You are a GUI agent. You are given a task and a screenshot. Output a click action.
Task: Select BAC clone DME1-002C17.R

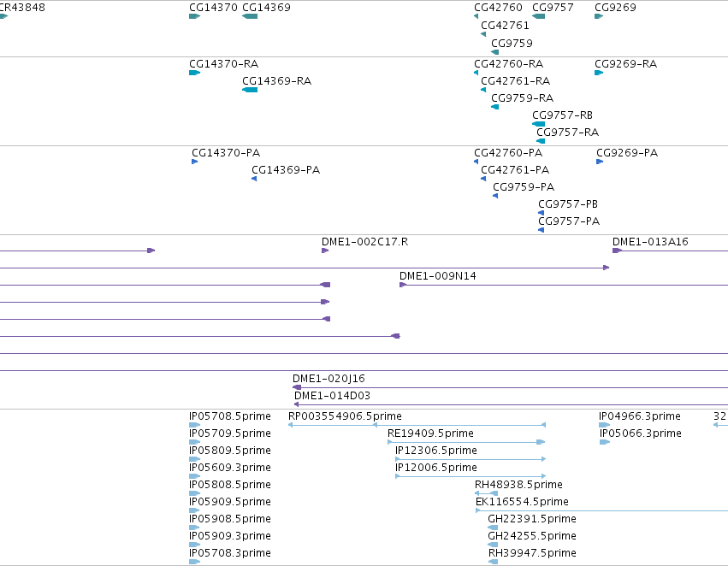(x=325, y=251)
